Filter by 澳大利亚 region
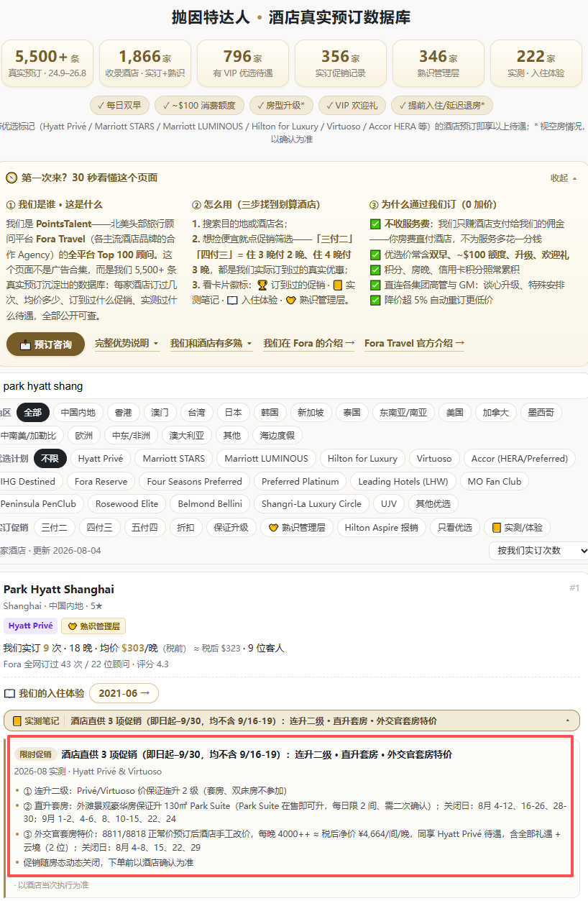This screenshot has height=901, width=588. tap(187, 435)
